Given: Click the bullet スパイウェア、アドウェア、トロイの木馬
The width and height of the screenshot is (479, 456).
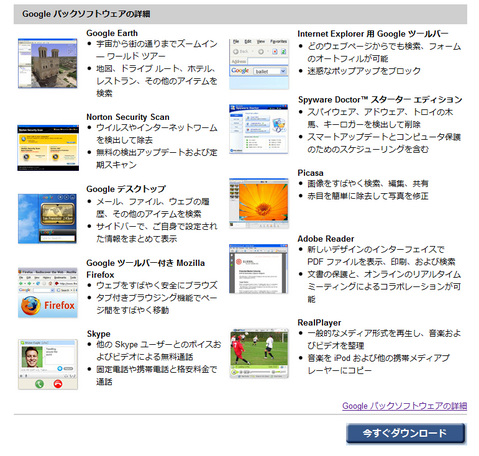Looking at the screenshot, I should coord(380,118).
